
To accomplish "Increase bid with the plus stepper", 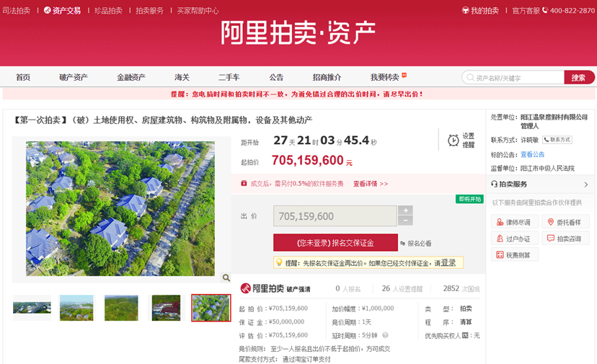I will click(405, 210).
